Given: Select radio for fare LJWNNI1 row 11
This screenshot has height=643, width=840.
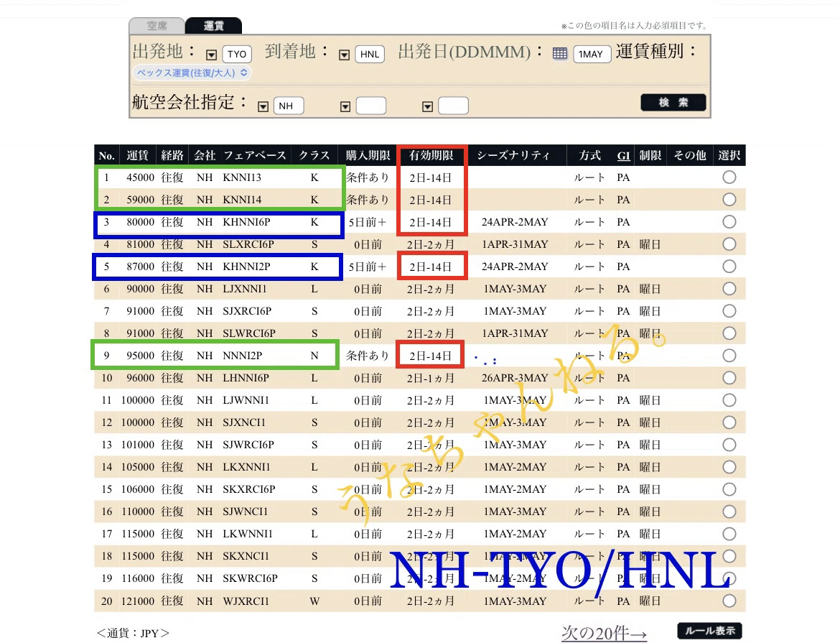Looking at the screenshot, I should [x=729, y=400].
